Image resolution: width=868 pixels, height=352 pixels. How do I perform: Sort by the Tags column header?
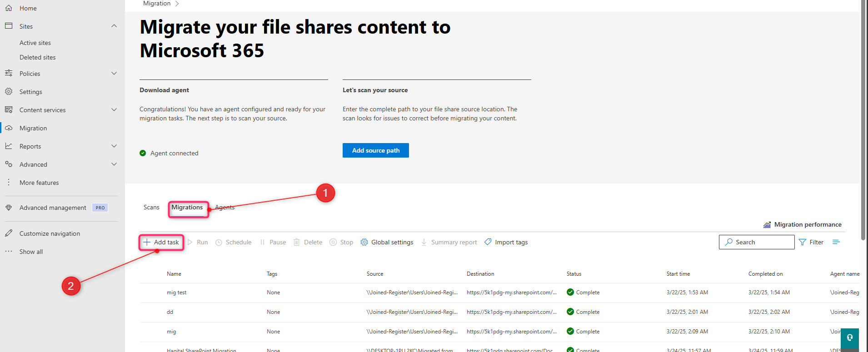tap(272, 274)
